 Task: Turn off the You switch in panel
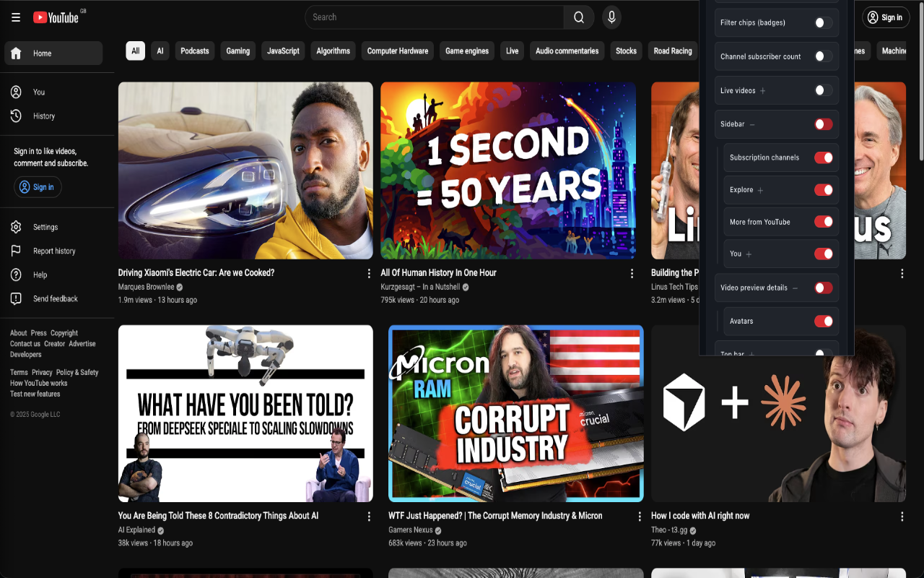point(824,254)
